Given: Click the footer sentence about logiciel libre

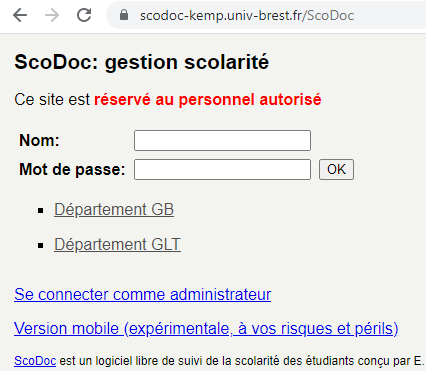Looking at the screenshot, I should tap(241, 361).
